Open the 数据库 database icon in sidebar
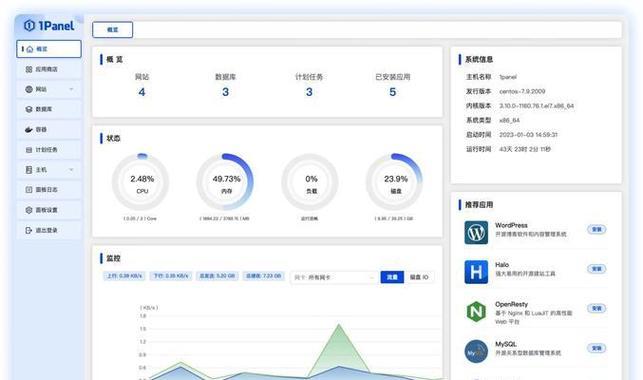Image resolution: width=643 pixels, height=380 pixels. point(29,109)
